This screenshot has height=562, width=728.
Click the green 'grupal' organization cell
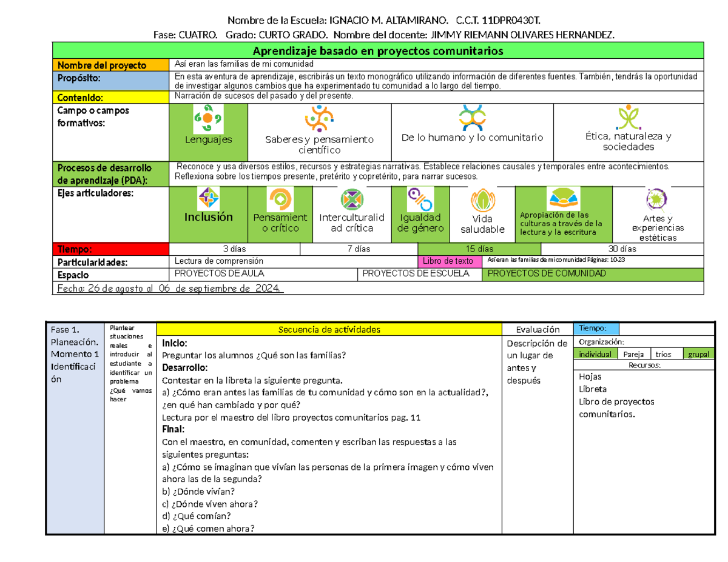pos(699,355)
